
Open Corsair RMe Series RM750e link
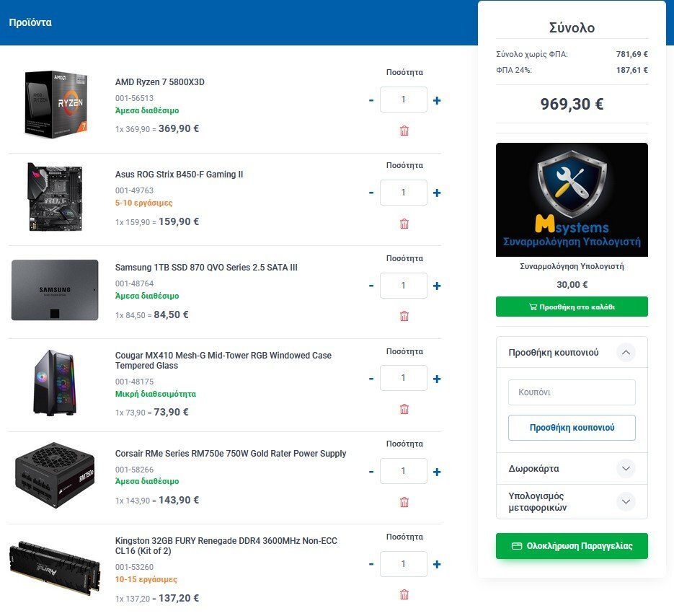coord(231,454)
